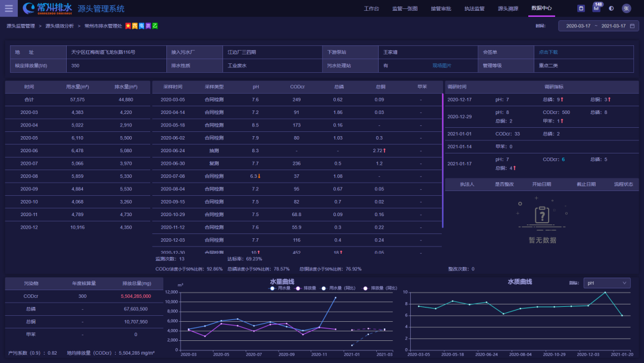Switch to 执法监管 tab
The height and width of the screenshot is (363, 644).
pyautogui.click(x=474, y=8)
